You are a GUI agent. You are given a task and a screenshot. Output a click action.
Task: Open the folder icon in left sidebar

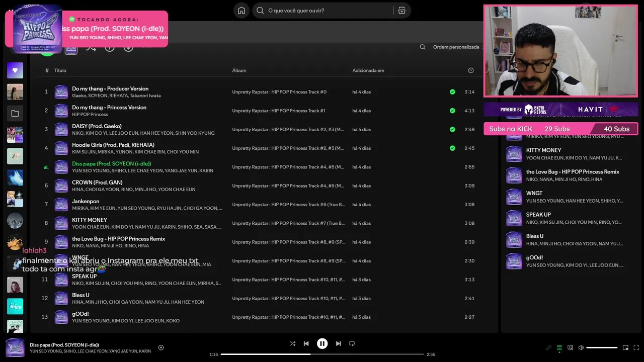(15, 114)
